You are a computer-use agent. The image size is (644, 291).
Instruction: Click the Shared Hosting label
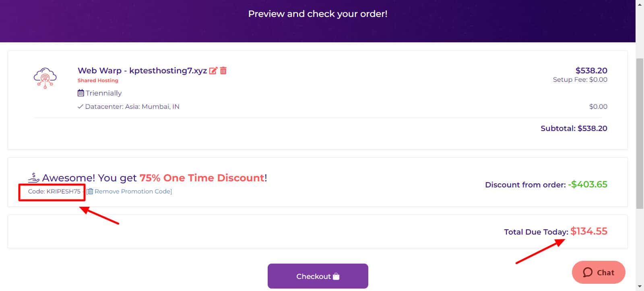[98, 81]
